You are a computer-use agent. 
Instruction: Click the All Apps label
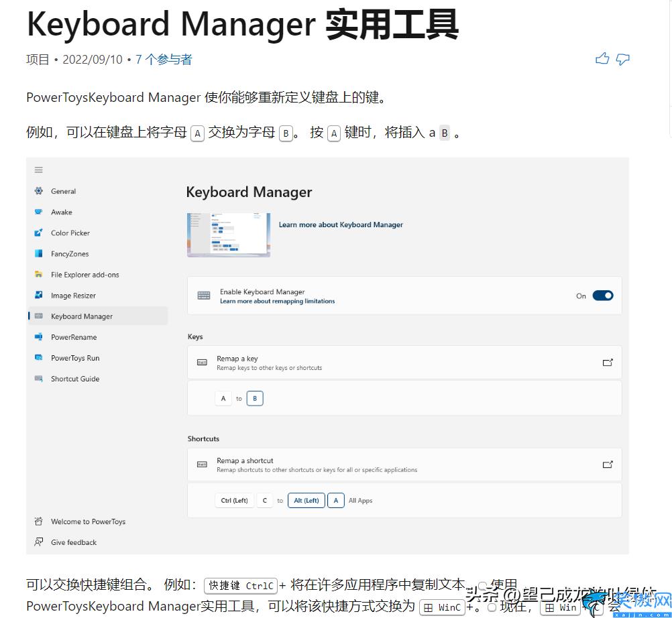click(x=360, y=500)
